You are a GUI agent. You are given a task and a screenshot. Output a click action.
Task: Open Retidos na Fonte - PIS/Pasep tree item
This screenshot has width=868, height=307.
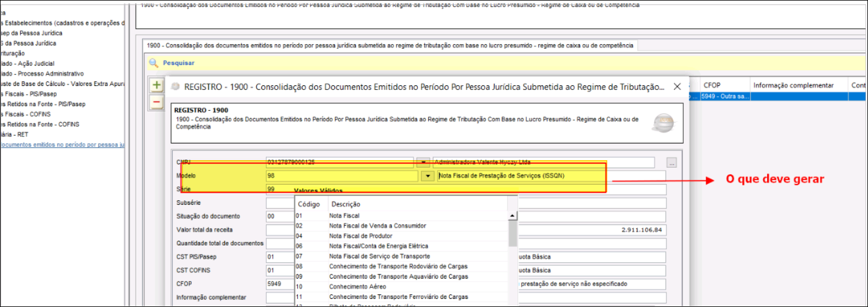(43, 104)
